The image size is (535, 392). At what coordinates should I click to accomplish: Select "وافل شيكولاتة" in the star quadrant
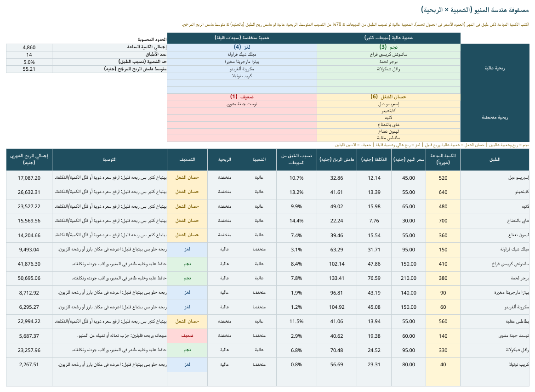(x=389, y=69)
